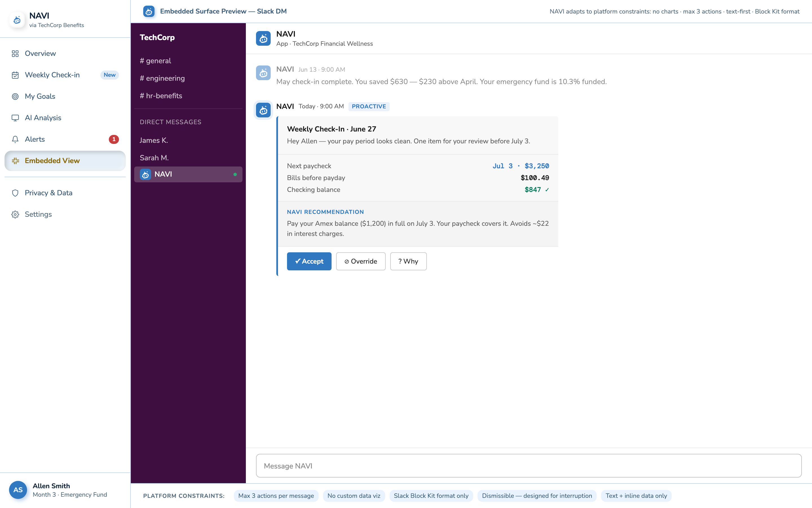Open the #engineering channel
The image size is (812, 508).
[x=188, y=78]
